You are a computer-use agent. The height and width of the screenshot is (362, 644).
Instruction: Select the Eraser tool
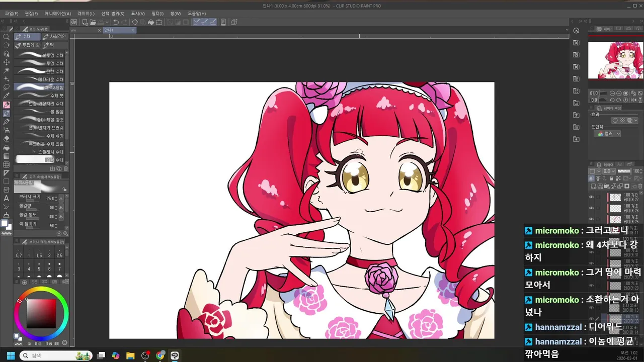click(7, 139)
